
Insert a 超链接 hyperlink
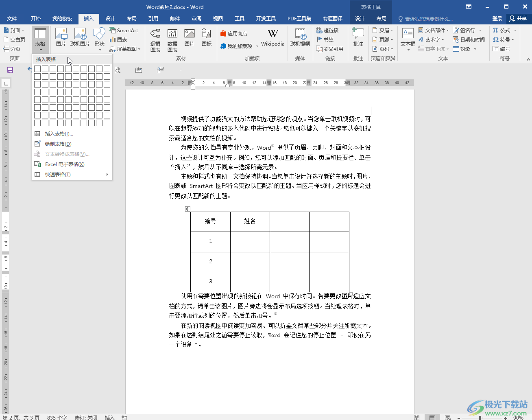click(327, 31)
